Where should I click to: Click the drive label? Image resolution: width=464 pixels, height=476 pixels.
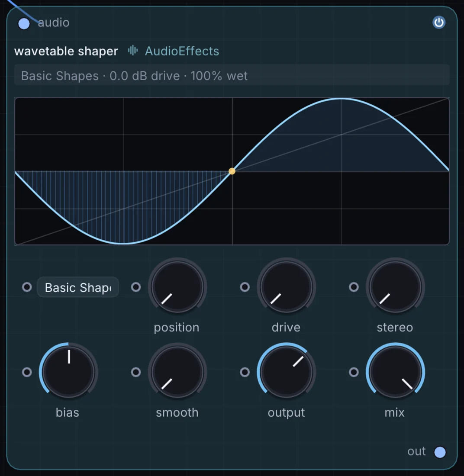286,328
